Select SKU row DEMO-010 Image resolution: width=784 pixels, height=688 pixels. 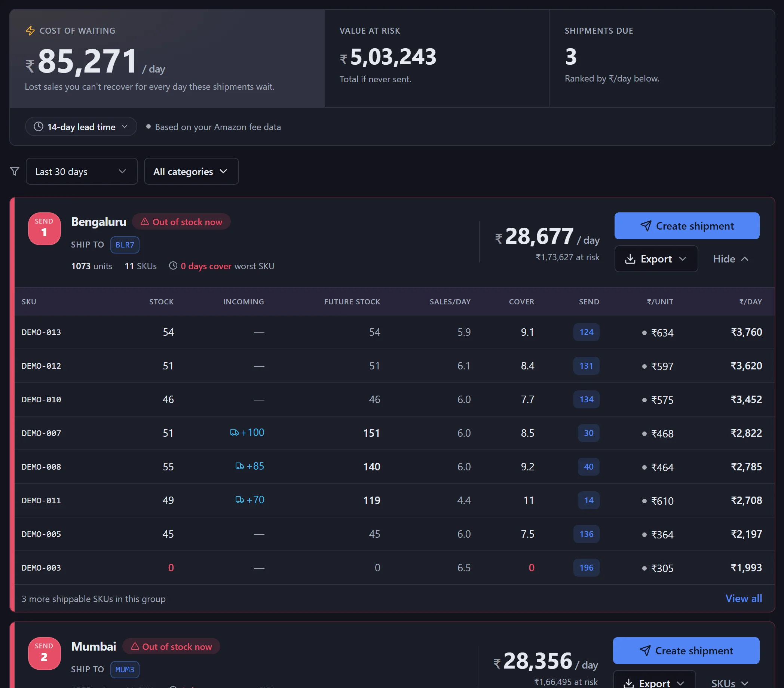394,399
